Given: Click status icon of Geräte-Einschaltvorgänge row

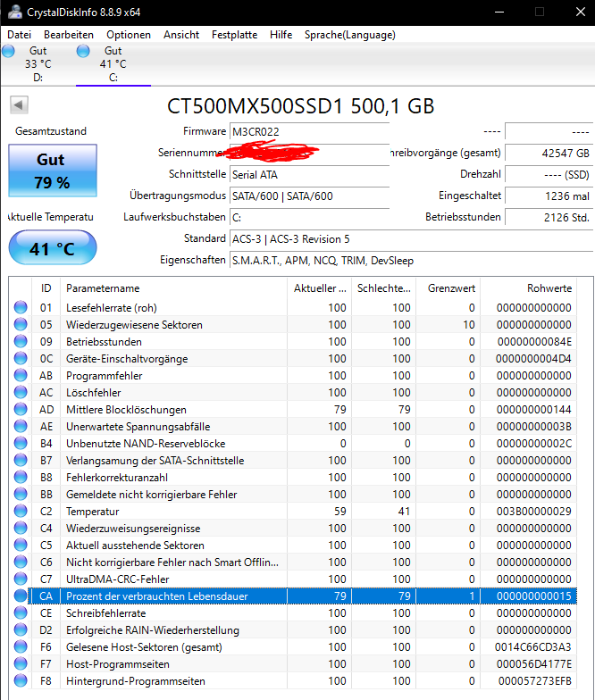Looking at the screenshot, I should [x=21, y=359].
